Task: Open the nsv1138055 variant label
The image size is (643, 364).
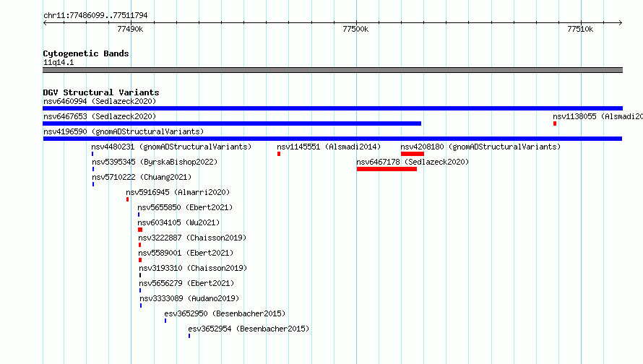Action: [x=597, y=116]
